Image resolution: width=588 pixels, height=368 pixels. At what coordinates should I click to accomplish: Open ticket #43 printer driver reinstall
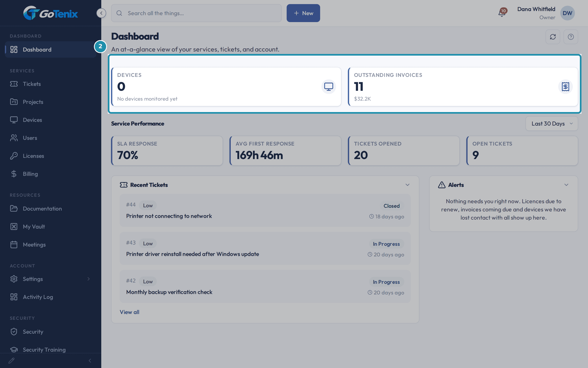point(265,248)
